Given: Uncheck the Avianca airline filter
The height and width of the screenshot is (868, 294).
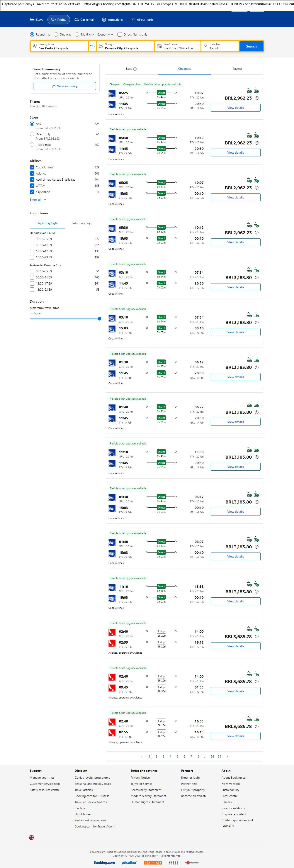Looking at the screenshot, I should coord(32,173).
